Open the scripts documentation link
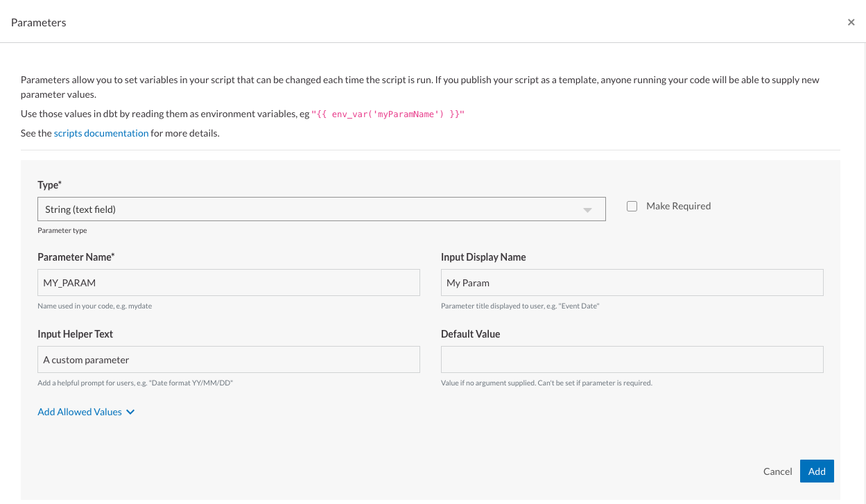The width and height of the screenshot is (866, 504). click(101, 132)
